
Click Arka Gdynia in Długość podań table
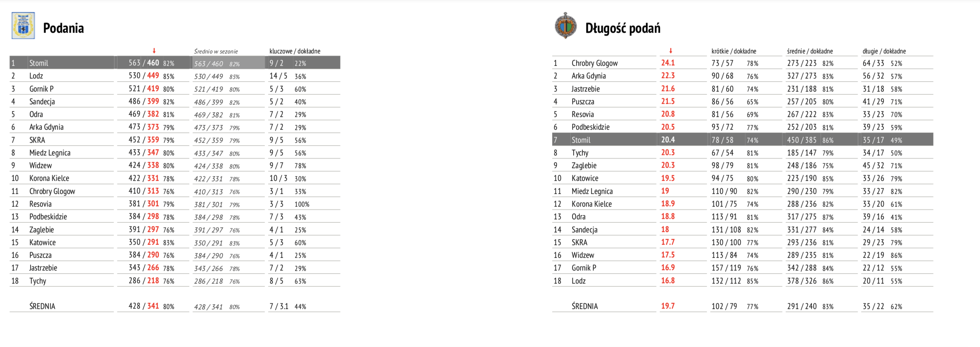588,75
